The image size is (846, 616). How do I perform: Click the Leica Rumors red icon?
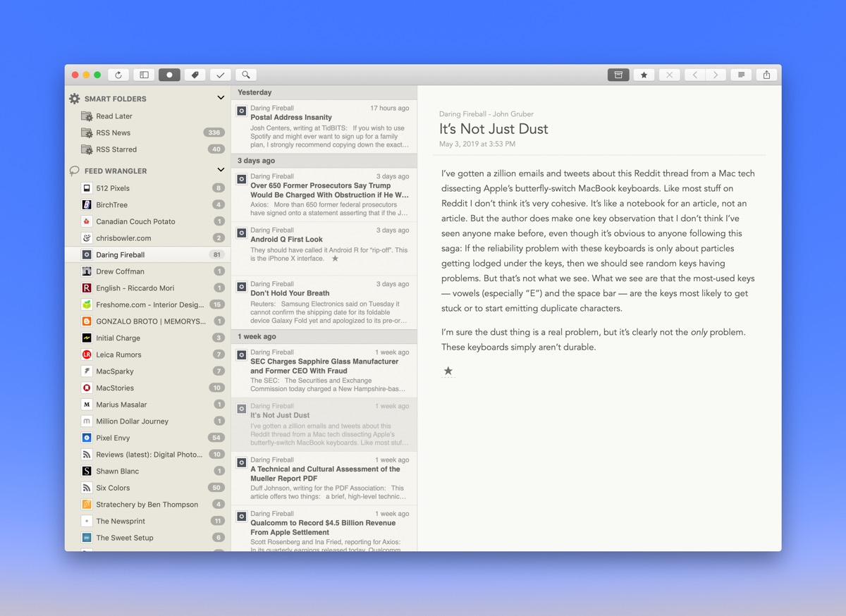87,355
